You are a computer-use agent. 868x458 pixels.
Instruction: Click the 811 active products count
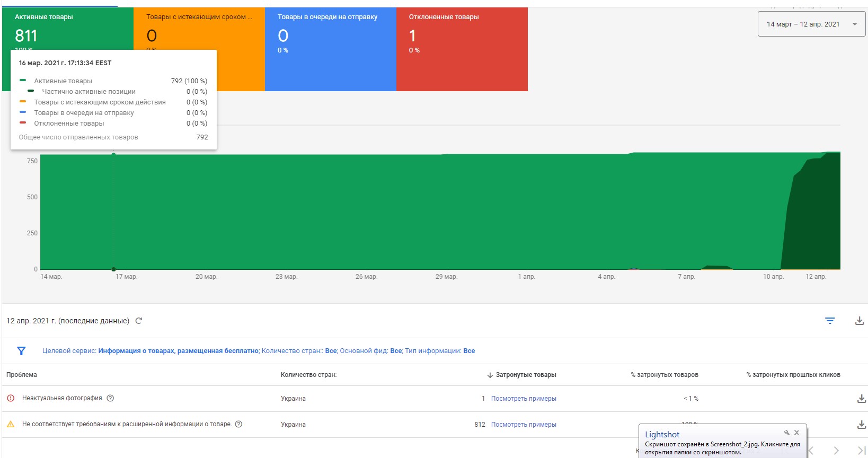click(x=26, y=36)
